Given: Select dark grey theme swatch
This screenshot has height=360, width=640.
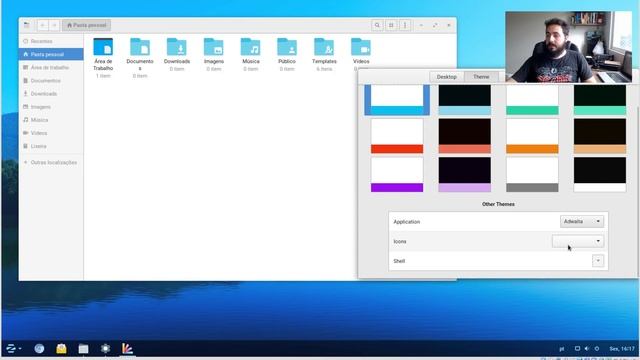Looking at the screenshot, I should tap(600, 175).
